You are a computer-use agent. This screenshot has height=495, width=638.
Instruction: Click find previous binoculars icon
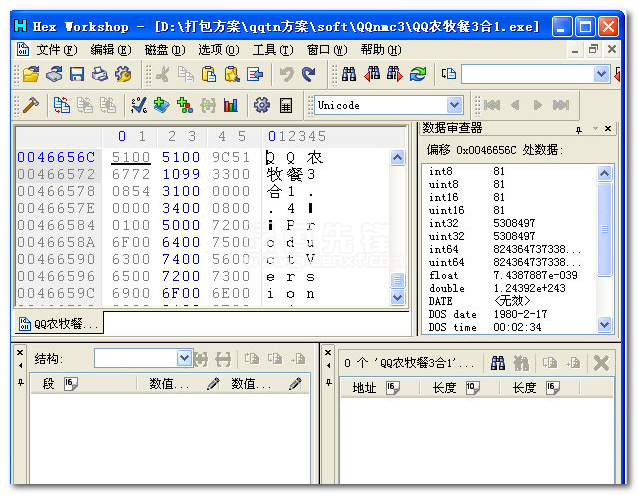tap(372, 74)
